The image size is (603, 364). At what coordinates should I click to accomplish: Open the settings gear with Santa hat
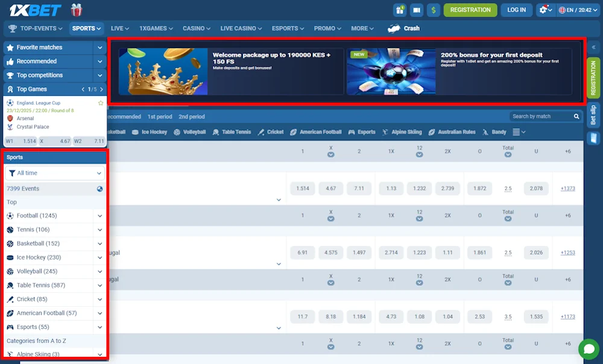coord(544,10)
